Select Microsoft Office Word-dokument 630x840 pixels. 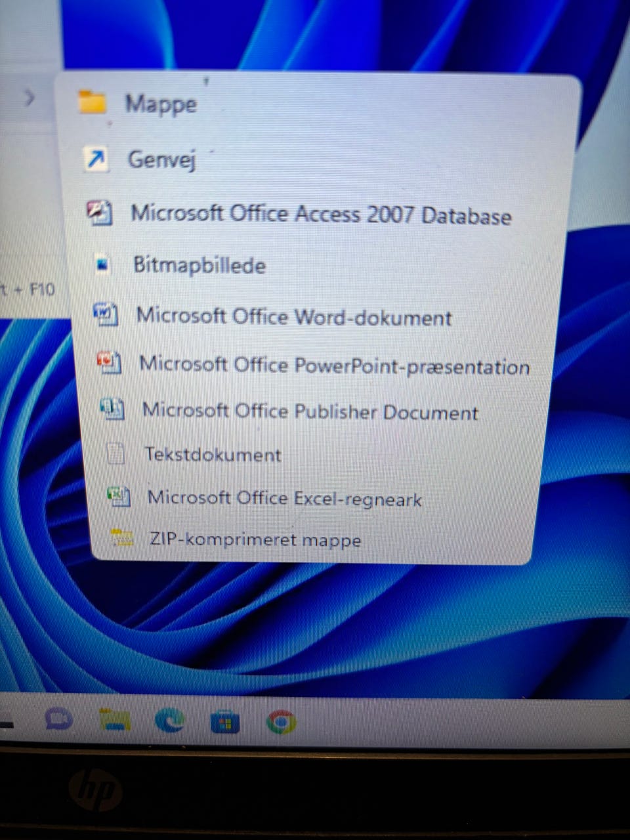(x=294, y=316)
